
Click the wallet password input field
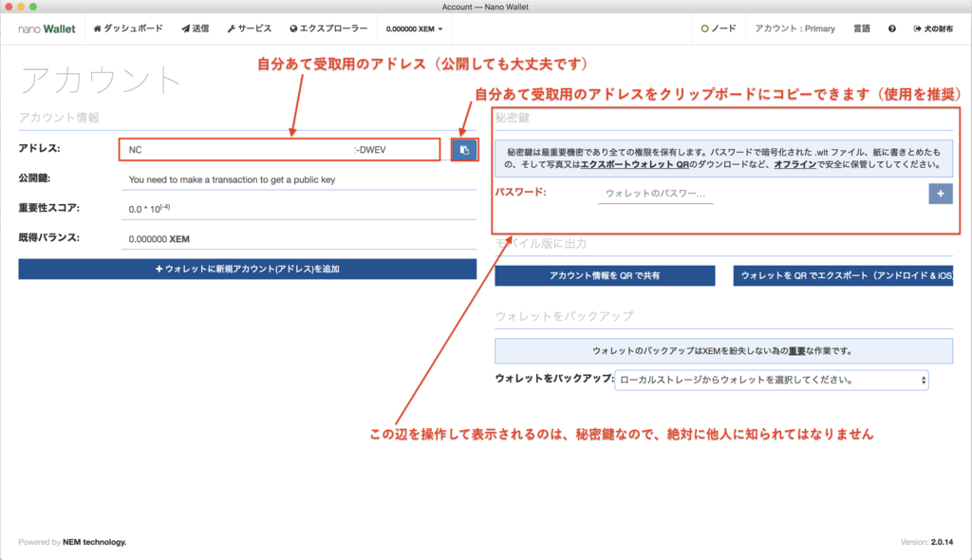pyautogui.click(x=655, y=194)
